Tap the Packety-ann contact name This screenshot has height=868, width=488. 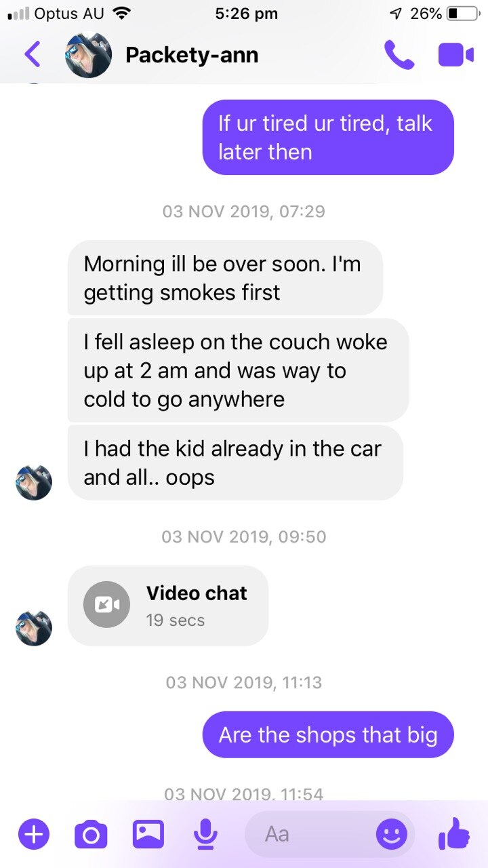click(x=192, y=55)
